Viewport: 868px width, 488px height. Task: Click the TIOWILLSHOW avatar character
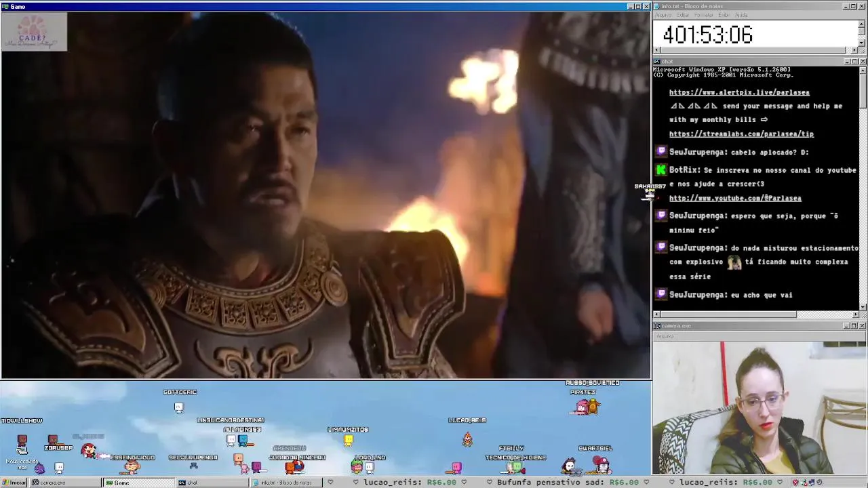point(22,441)
